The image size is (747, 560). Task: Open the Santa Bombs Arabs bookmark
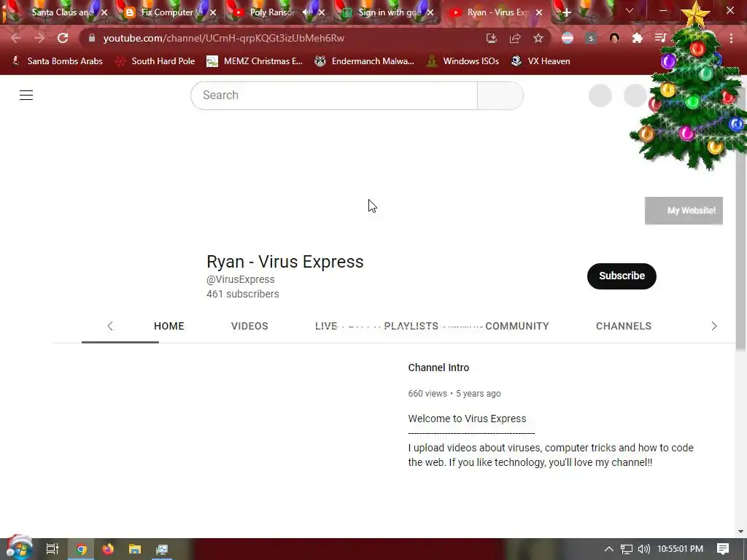click(x=57, y=61)
